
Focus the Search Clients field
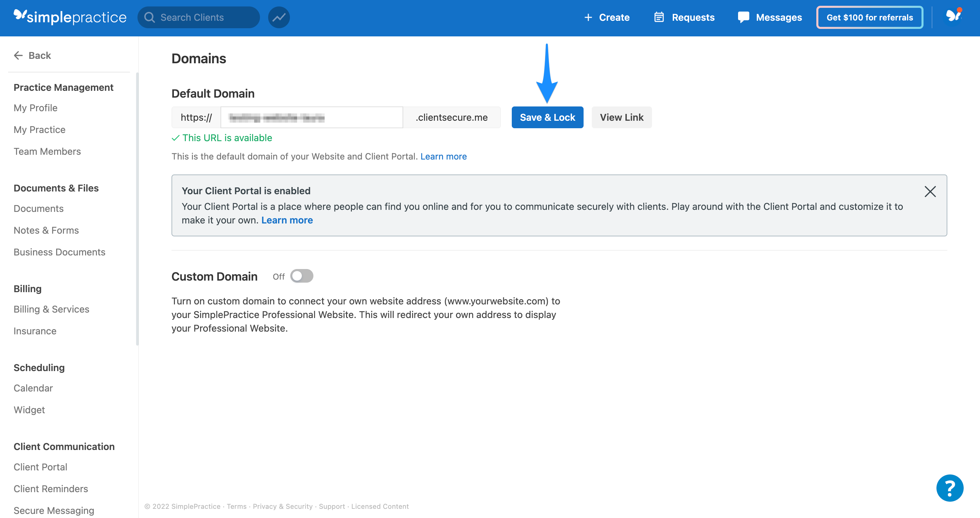[199, 17]
